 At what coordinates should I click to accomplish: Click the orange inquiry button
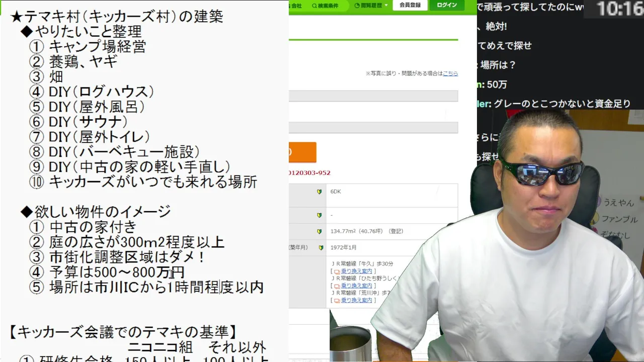pos(302,152)
